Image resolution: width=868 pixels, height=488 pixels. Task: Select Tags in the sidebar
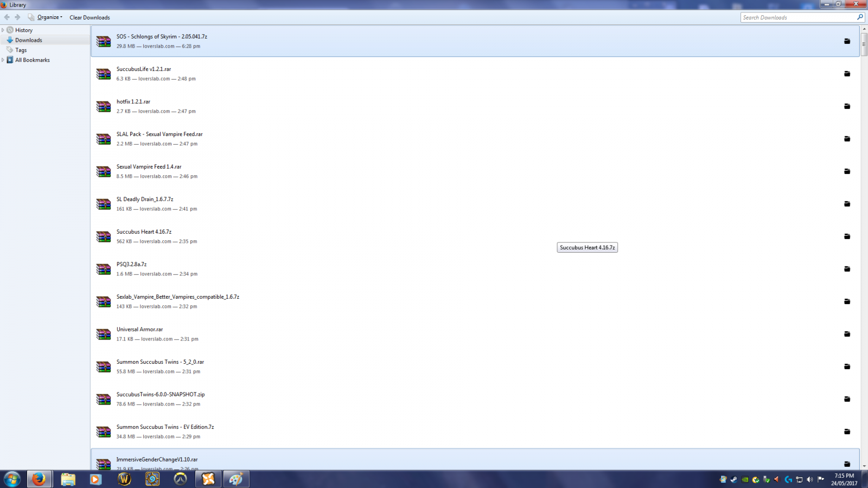21,50
